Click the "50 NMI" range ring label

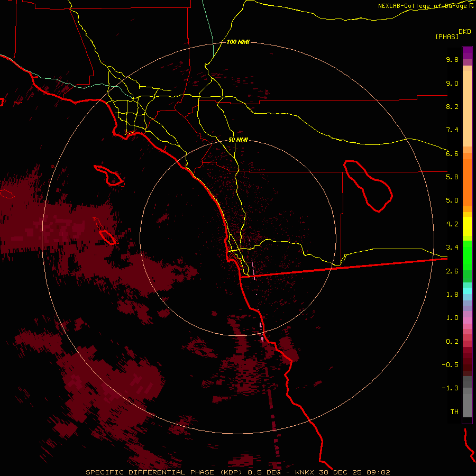pos(238,140)
